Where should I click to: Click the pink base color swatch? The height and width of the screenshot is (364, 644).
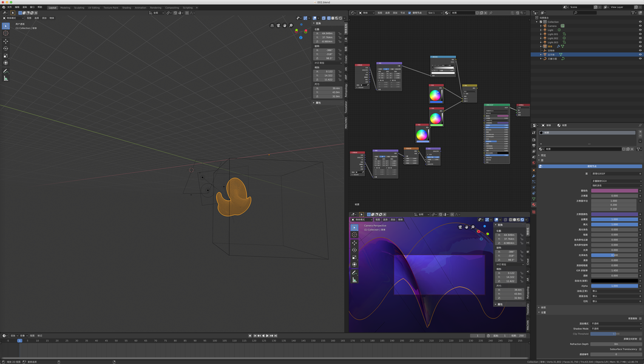614,191
